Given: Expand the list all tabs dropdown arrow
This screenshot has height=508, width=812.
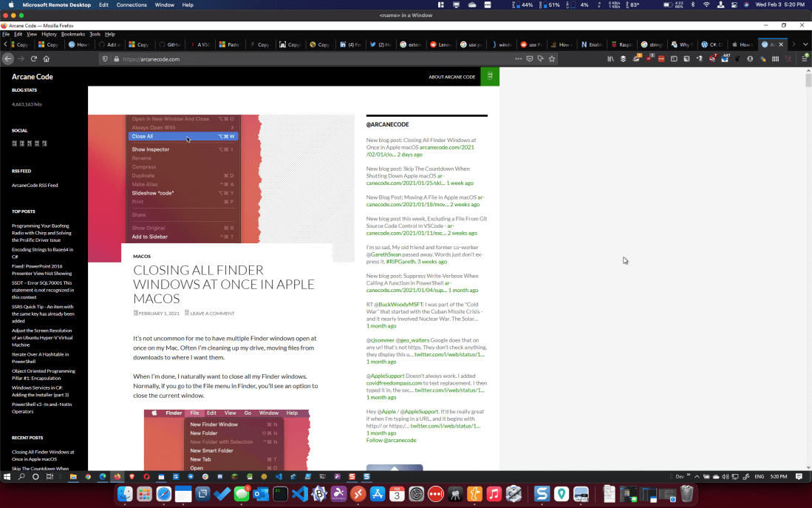Looking at the screenshot, I should (805, 44).
